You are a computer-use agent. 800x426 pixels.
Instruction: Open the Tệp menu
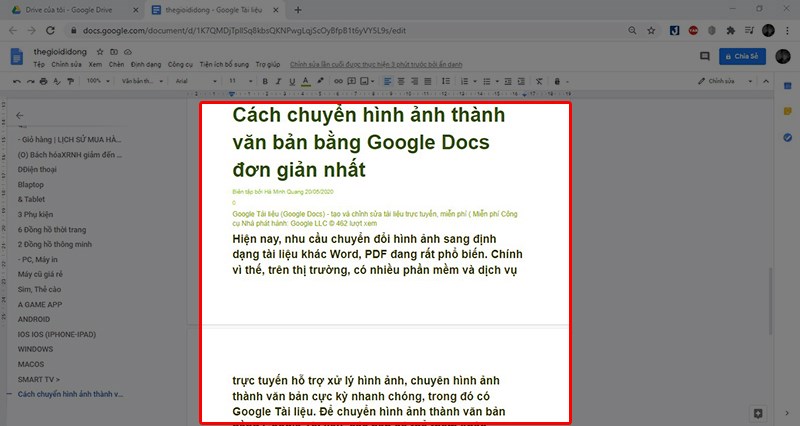[x=39, y=64]
